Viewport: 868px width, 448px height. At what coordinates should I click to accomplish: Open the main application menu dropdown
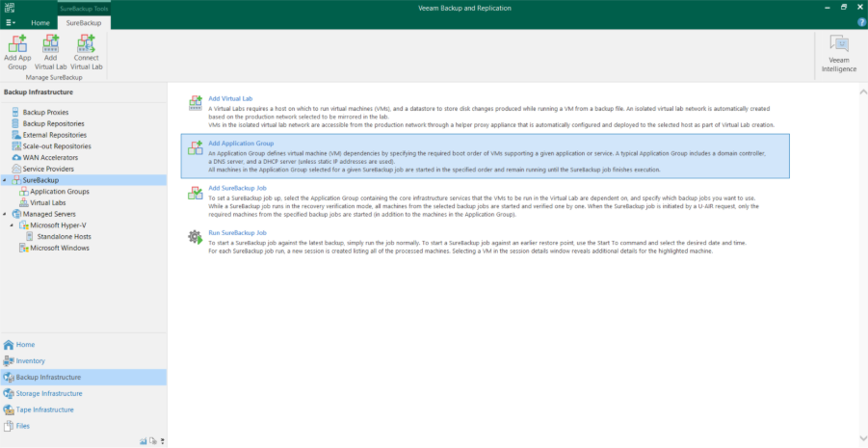click(x=11, y=22)
